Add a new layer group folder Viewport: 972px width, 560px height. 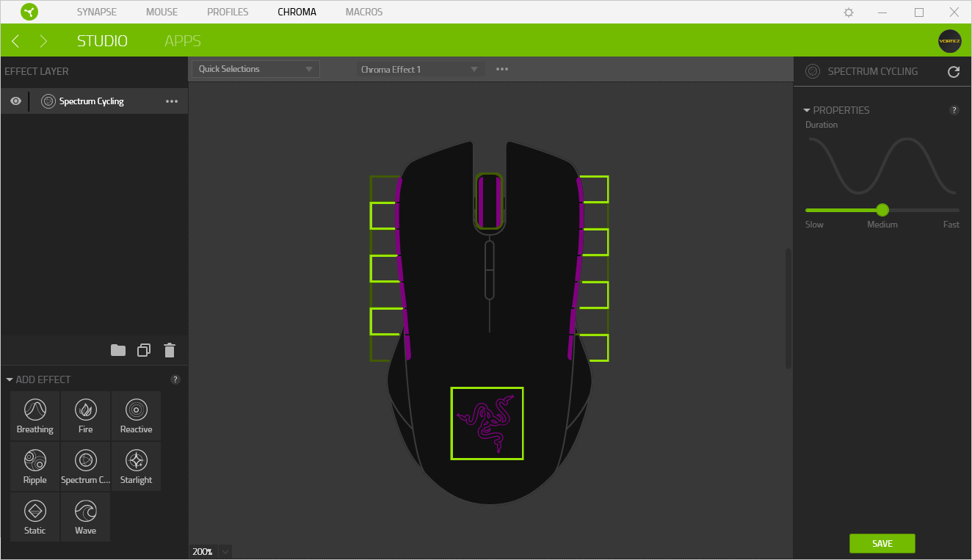(118, 350)
